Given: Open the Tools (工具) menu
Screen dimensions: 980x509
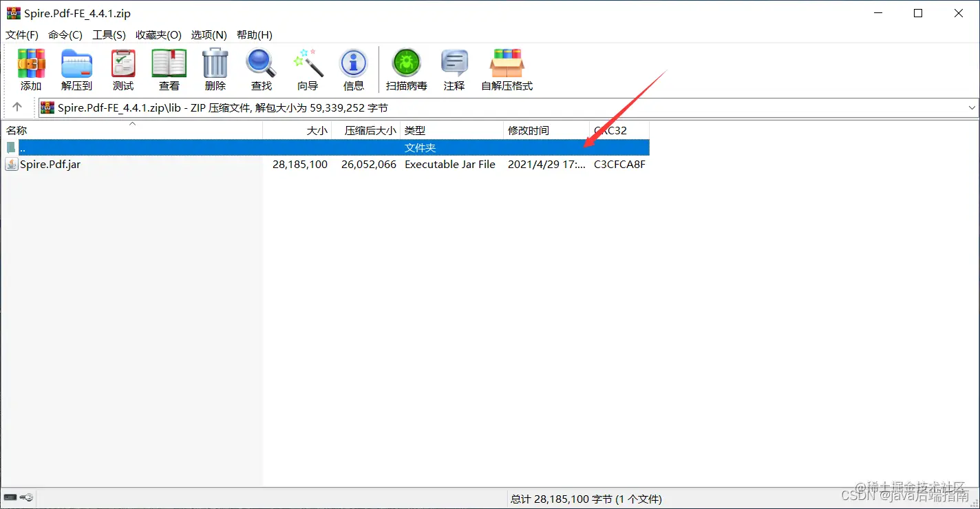Looking at the screenshot, I should click(109, 34).
